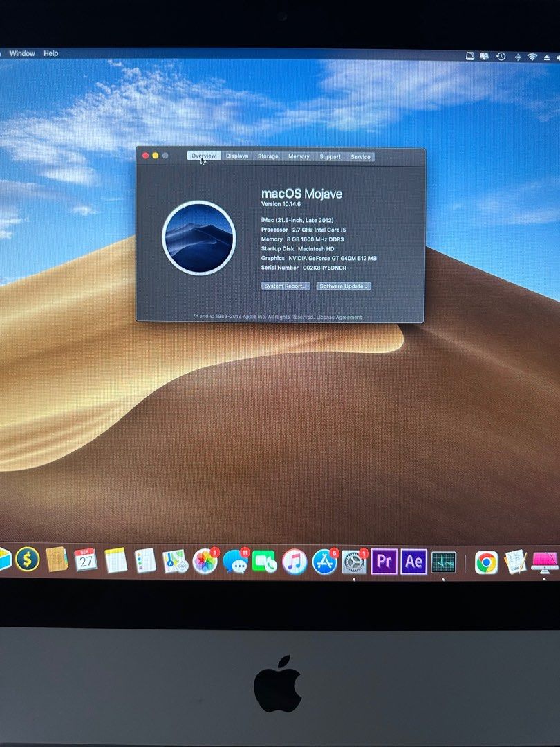Open Messages with 11 unread badge
Screen dimensions: 560x747
(235, 562)
